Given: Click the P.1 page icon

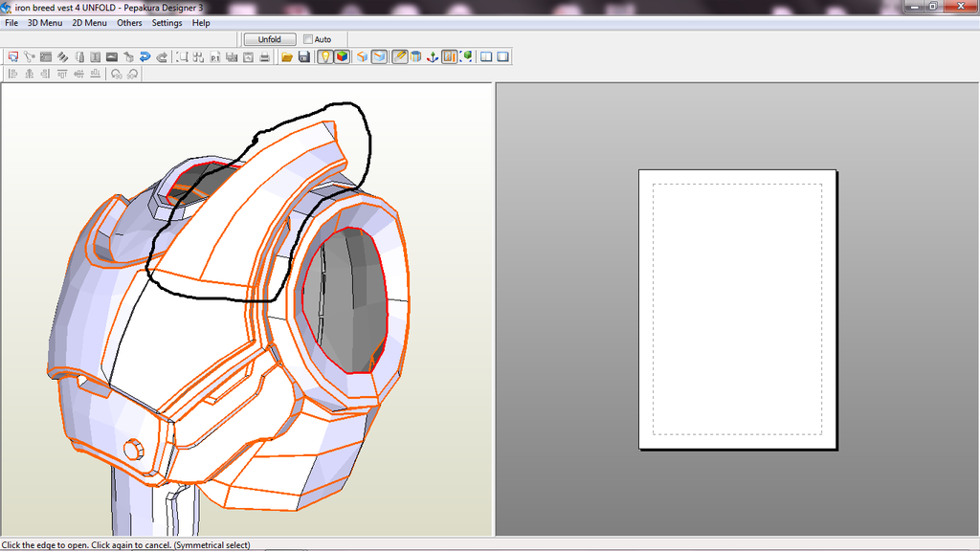Looking at the screenshot, I should point(215,56).
